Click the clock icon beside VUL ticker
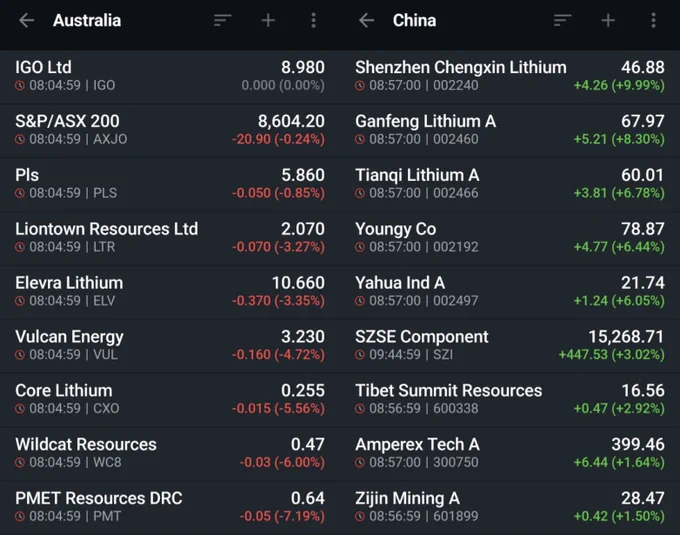 (x=20, y=355)
